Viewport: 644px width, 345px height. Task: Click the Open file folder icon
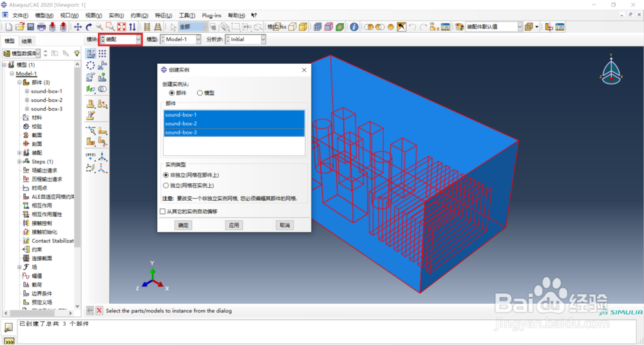[20, 27]
